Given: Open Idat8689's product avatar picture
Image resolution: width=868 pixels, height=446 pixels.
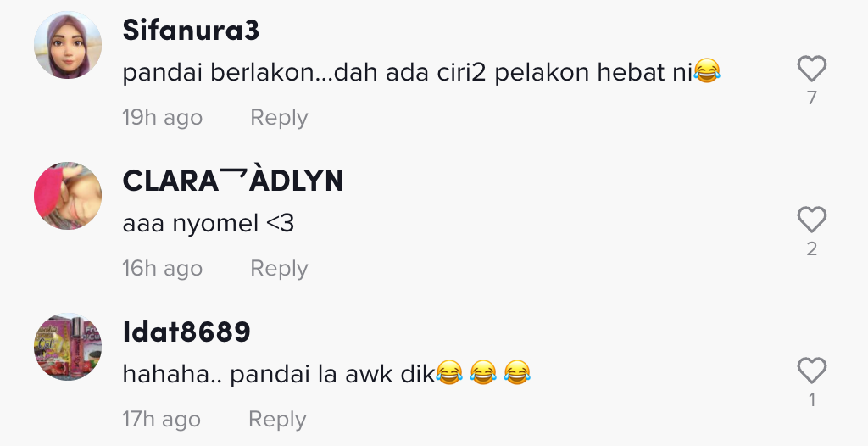Looking at the screenshot, I should (x=68, y=346).
